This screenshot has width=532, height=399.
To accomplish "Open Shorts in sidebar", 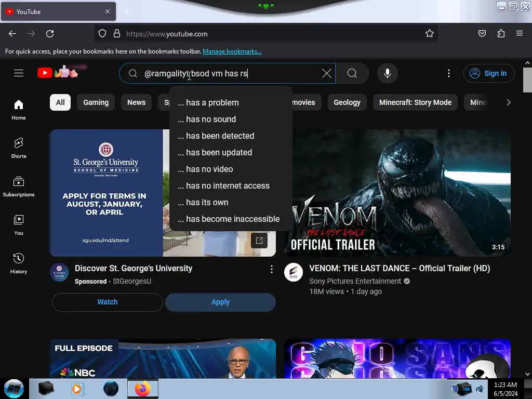I will [x=19, y=148].
